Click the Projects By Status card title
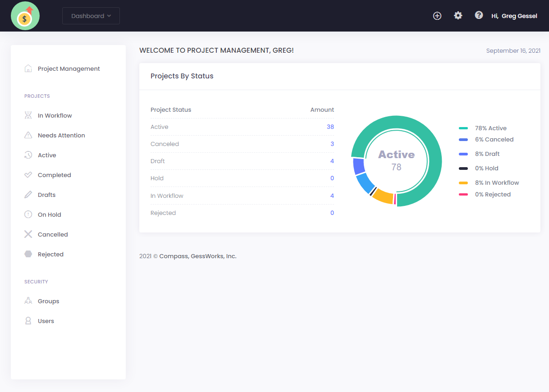Screen dimensions: 549x392 (x=182, y=76)
